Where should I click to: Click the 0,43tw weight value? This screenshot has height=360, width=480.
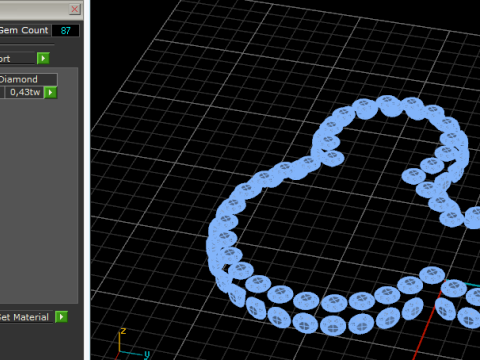tap(24, 92)
